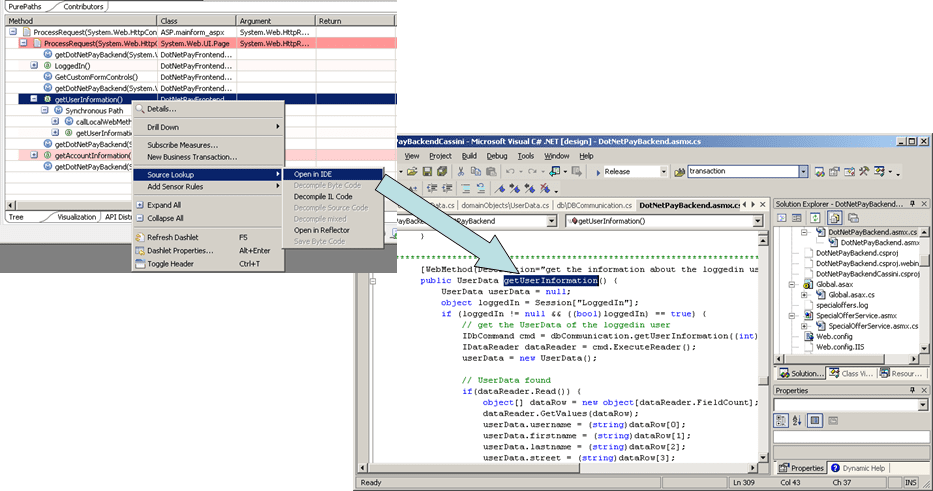Choose Open in Reflector
Viewport: 933px width, 491px height.
(321, 230)
